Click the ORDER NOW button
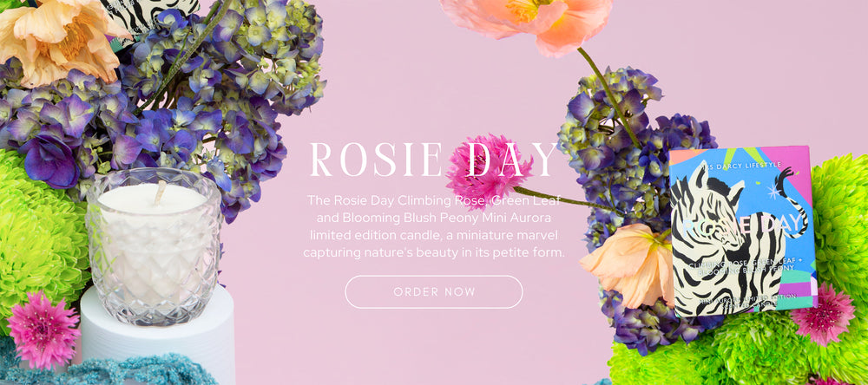Viewport: 868px width, 385px height. click(x=433, y=292)
